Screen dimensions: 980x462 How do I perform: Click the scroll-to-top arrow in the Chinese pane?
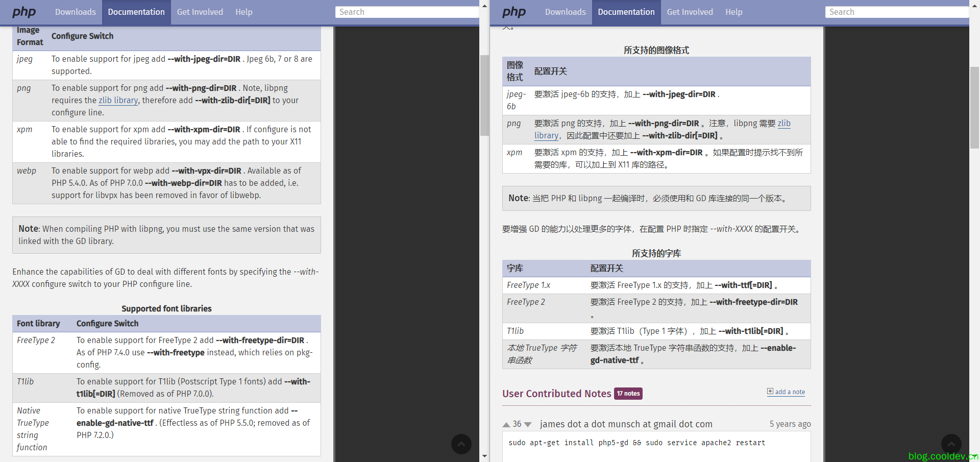[x=951, y=444]
